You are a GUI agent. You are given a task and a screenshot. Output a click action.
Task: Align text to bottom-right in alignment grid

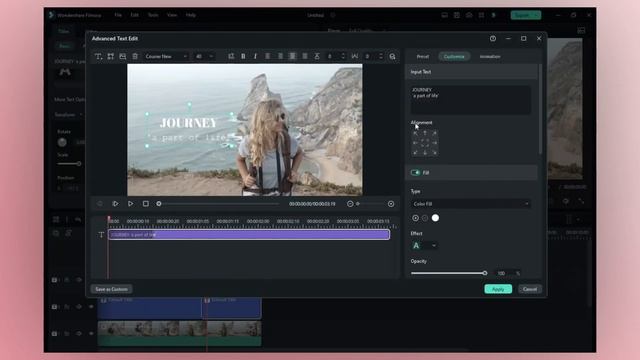(x=435, y=153)
